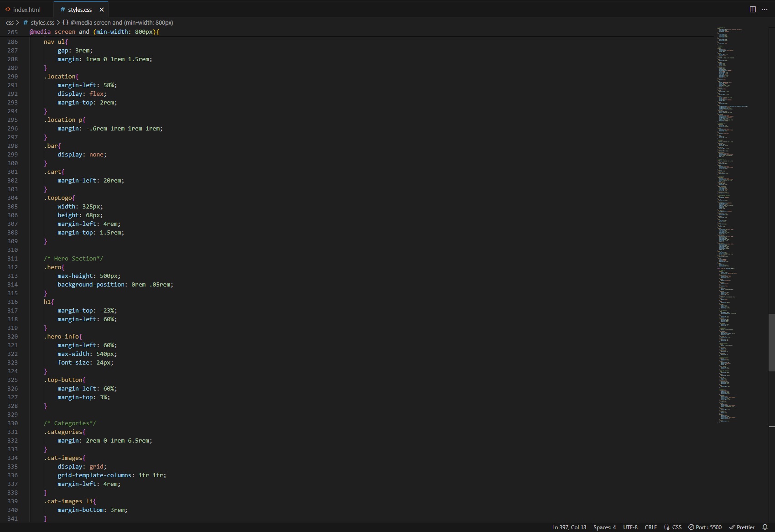Click the Ln 397, Col 13 position indicator

(x=569, y=527)
